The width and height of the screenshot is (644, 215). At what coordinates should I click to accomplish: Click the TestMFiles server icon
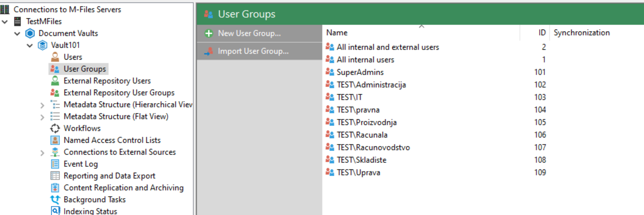point(17,21)
